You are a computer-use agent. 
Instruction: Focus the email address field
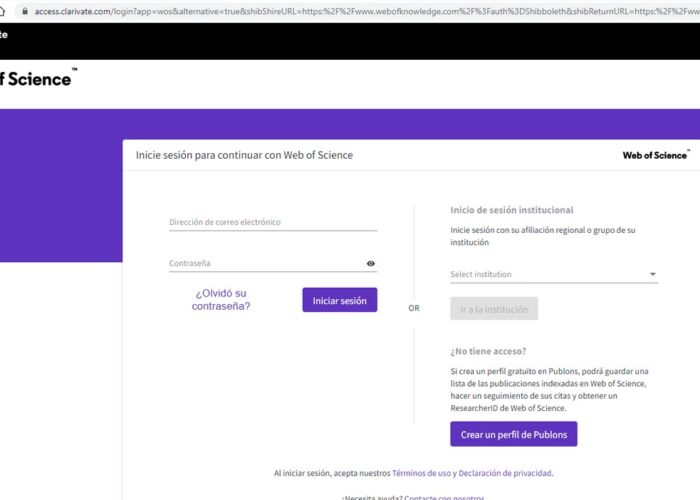(x=273, y=222)
